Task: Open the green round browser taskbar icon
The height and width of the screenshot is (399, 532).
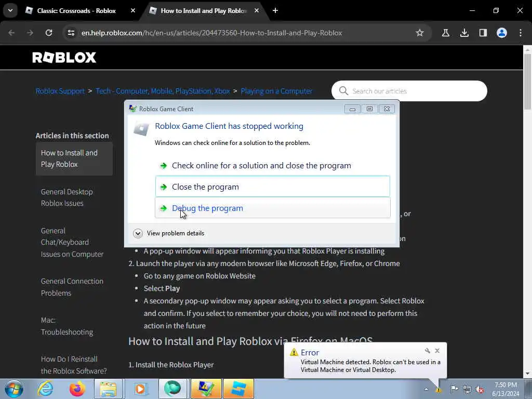Action: [172, 389]
